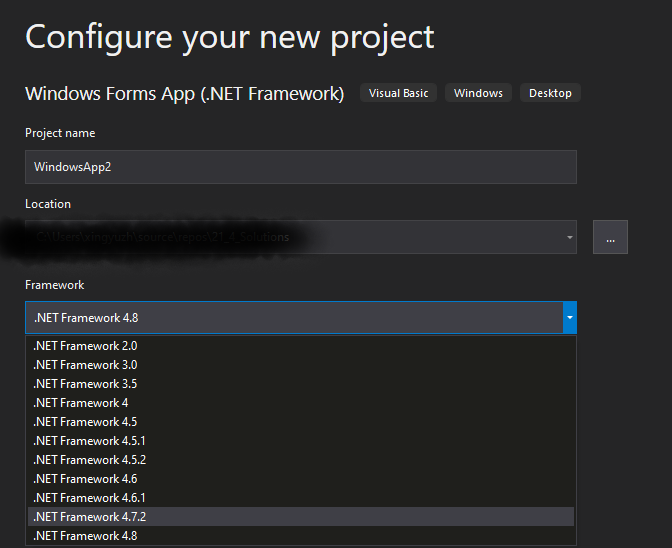
Task: Pick .NET Framework 4.5.1 from list
Action: [x=300, y=440]
